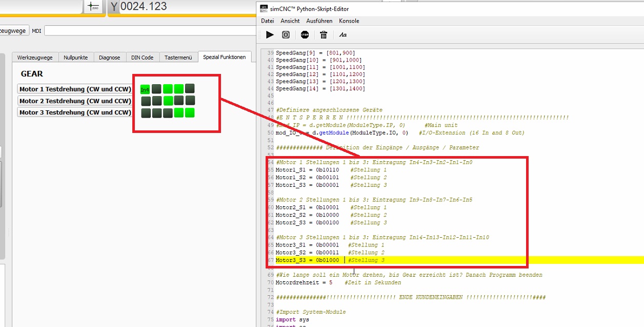Click the ENDE KUNDENEINGABEN comment line
This screenshot has height=327, width=644.
(x=410, y=297)
